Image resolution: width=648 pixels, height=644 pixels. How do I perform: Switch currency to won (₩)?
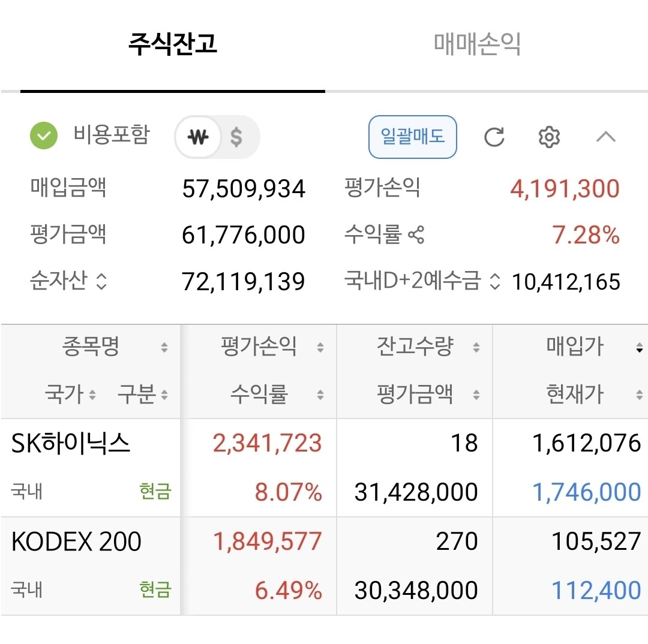198,137
